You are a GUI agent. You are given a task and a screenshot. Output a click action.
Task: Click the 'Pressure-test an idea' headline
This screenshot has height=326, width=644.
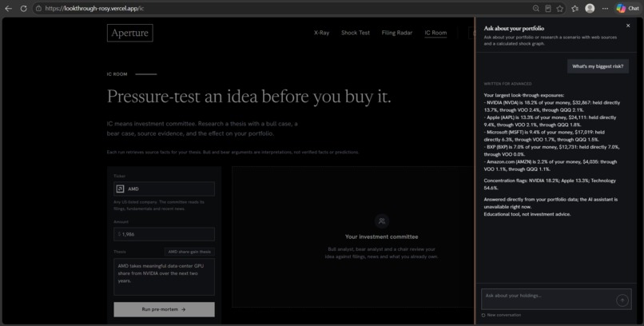click(x=249, y=97)
